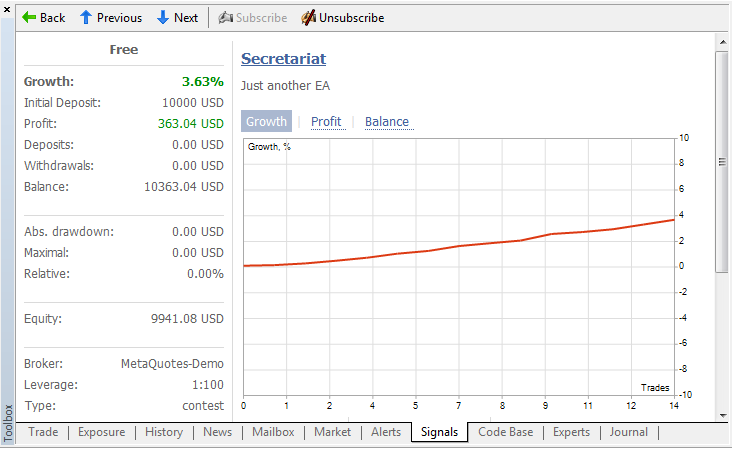
Task: Click the Leverage value 1:100
Action: tap(208, 385)
